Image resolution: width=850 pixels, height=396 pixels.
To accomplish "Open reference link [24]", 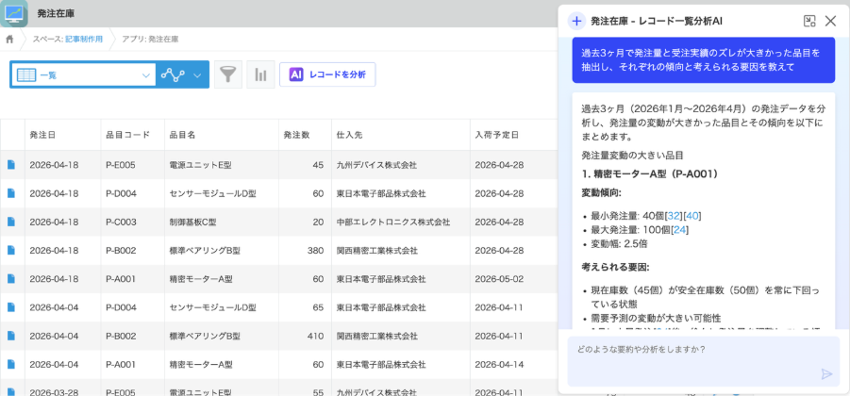I will click(x=680, y=230).
